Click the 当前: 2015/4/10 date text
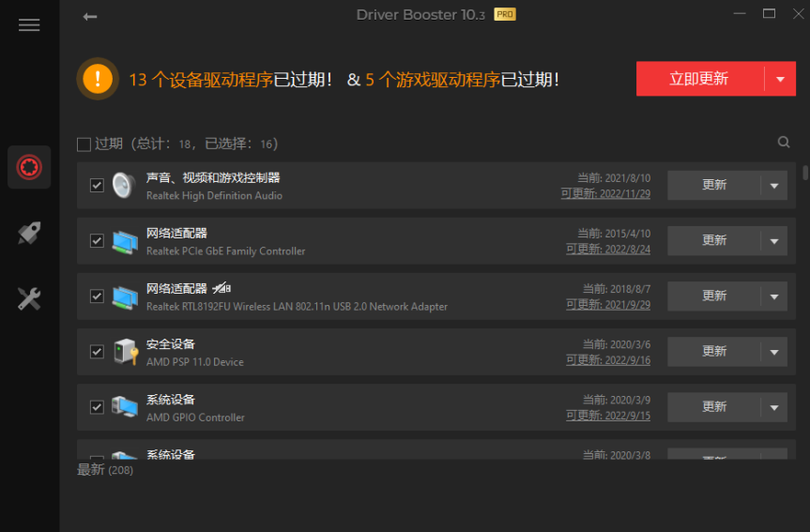The image size is (810, 532). (614, 234)
